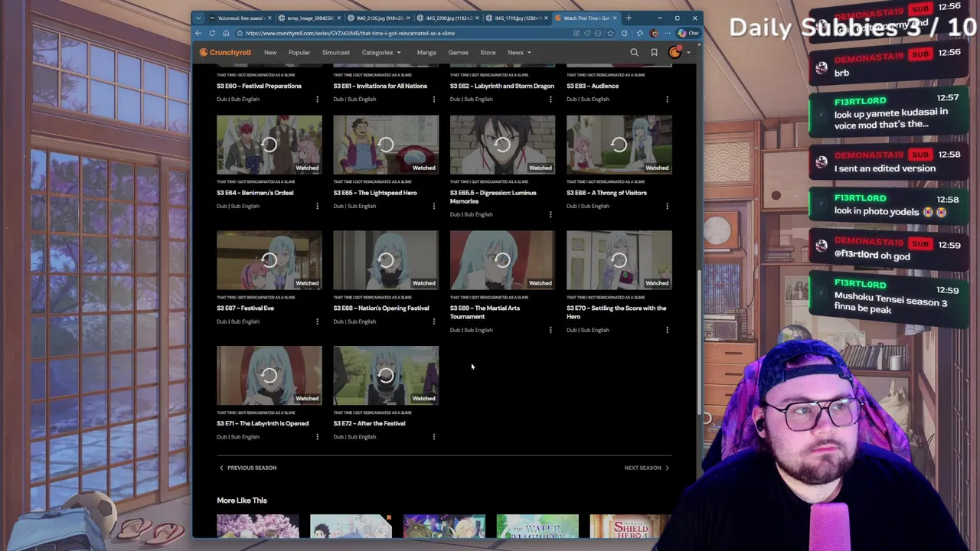Play S3 E69 Martial Arts Tournament thumbnail
Viewport: 980px width, 551px height.
click(x=502, y=260)
